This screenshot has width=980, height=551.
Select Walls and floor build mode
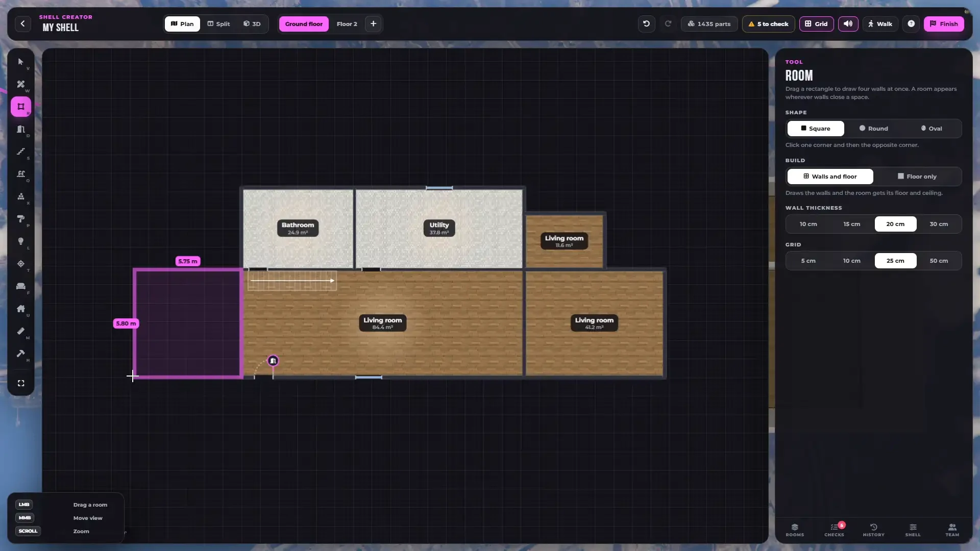tap(830, 177)
